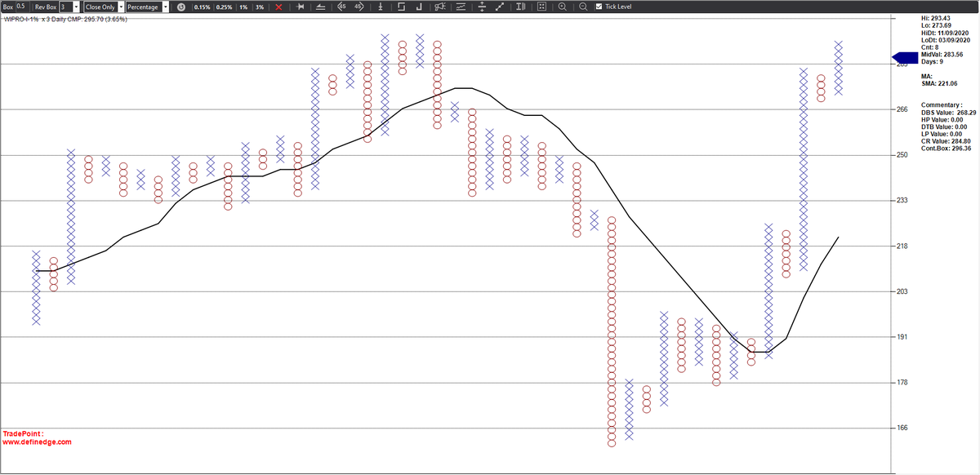Zoom in with the magnifier plus icon
The height and width of the screenshot is (475, 980).
(x=563, y=7)
